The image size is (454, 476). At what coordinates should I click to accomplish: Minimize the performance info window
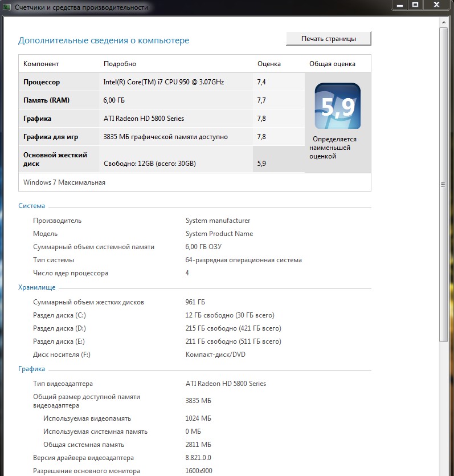pos(400,5)
